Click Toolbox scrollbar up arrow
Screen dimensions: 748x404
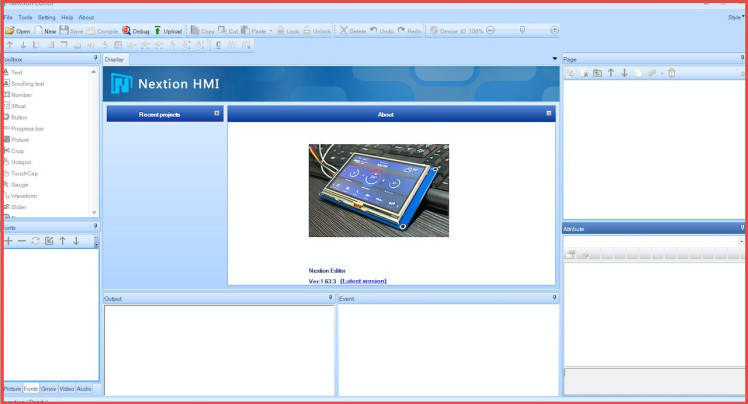(x=94, y=72)
